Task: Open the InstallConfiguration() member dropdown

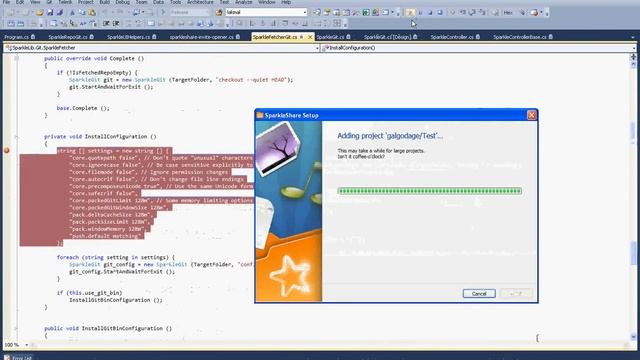Action: pyautogui.click(x=634, y=48)
